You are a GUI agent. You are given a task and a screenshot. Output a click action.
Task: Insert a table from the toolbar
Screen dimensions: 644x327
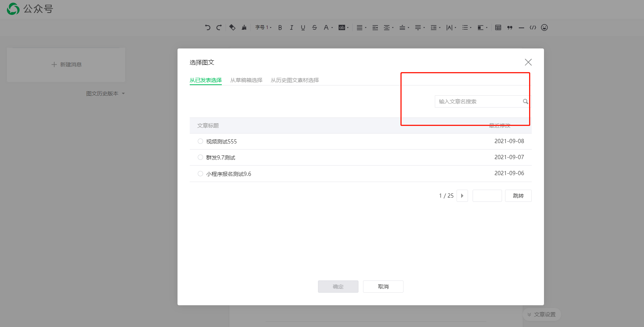498,27
